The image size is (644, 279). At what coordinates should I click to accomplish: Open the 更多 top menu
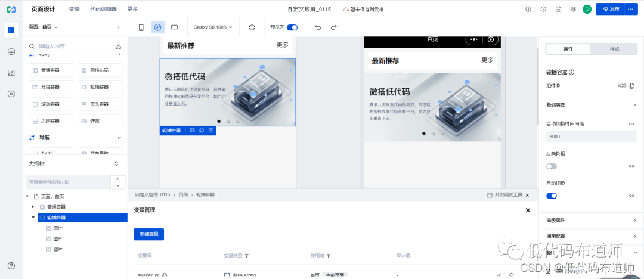132,9
